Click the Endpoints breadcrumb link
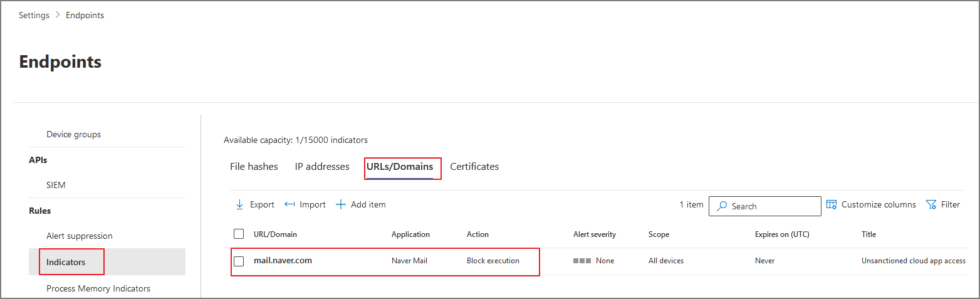Image resolution: width=980 pixels, height=299 pixels. [x=85, y=15]
